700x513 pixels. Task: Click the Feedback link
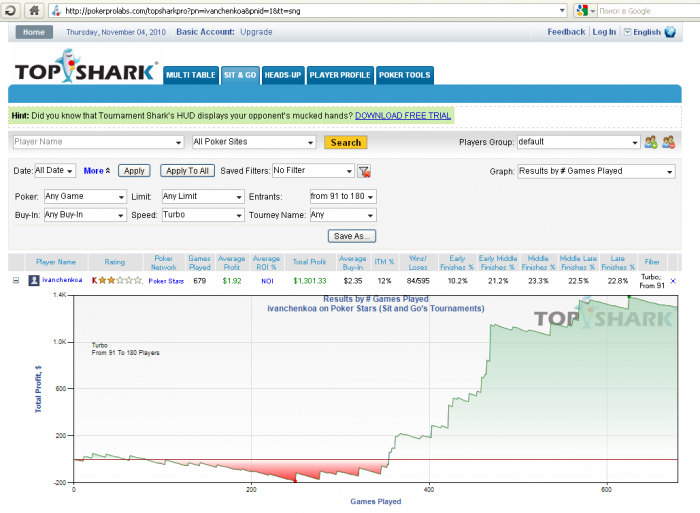click(566, 32)
